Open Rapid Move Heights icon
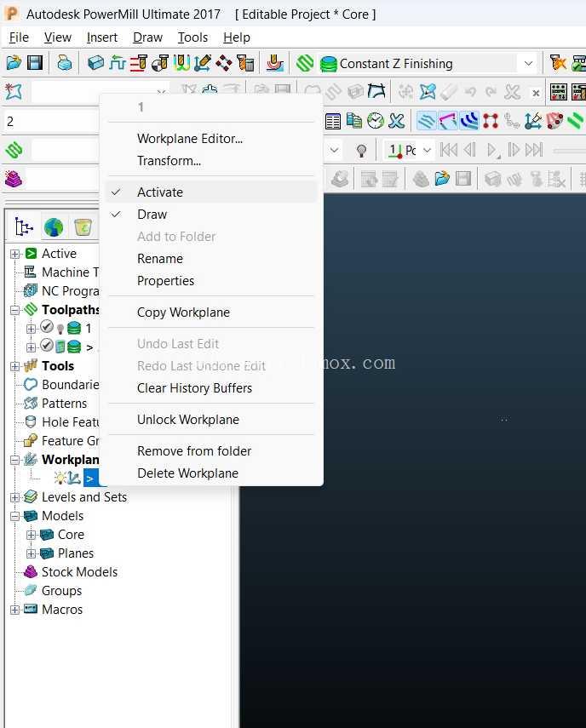586x728 pixels. coord(138,63)
